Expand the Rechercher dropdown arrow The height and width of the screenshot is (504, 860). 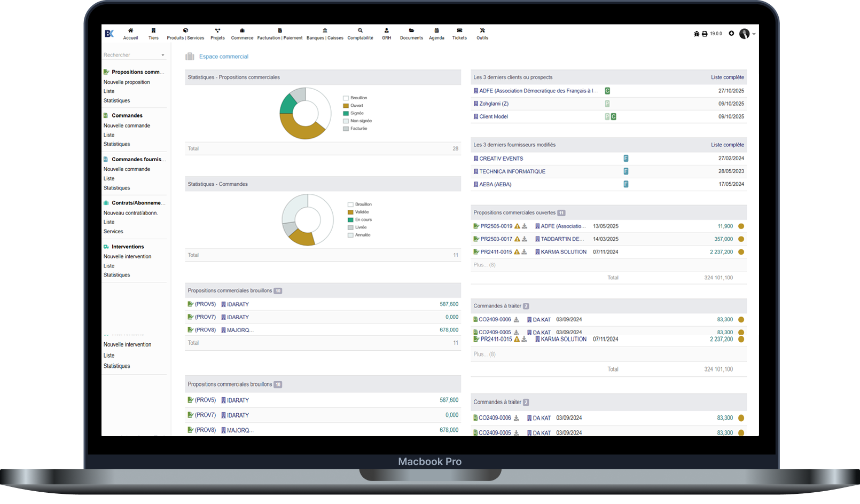click(x=163, y=56)
